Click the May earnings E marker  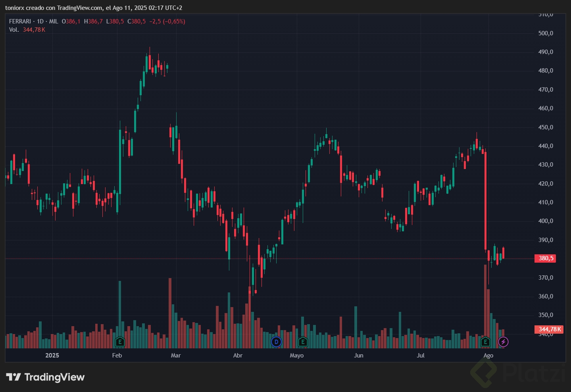[x=303, y=342]
